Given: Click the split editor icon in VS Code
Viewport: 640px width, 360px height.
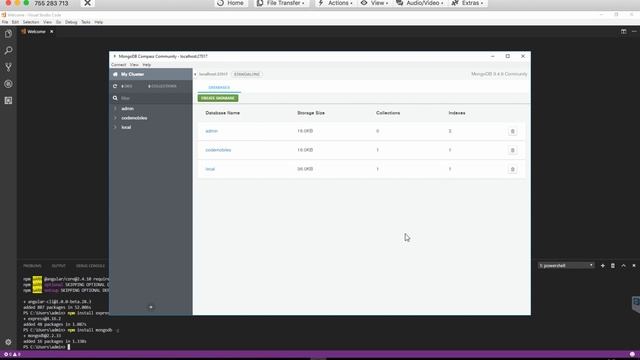Looking at the screenshot, I should (623, 31).
